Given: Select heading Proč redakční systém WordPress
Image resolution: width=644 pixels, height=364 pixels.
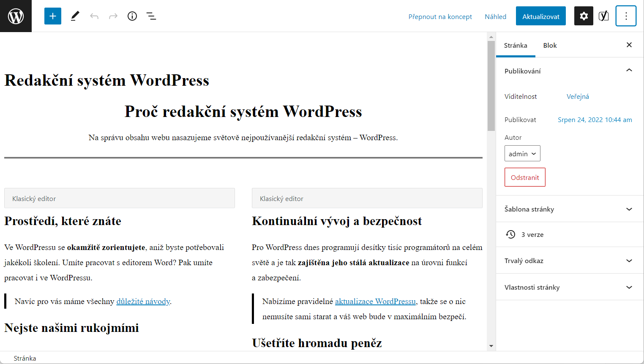Looking at the screenshot, I should 243,111.
